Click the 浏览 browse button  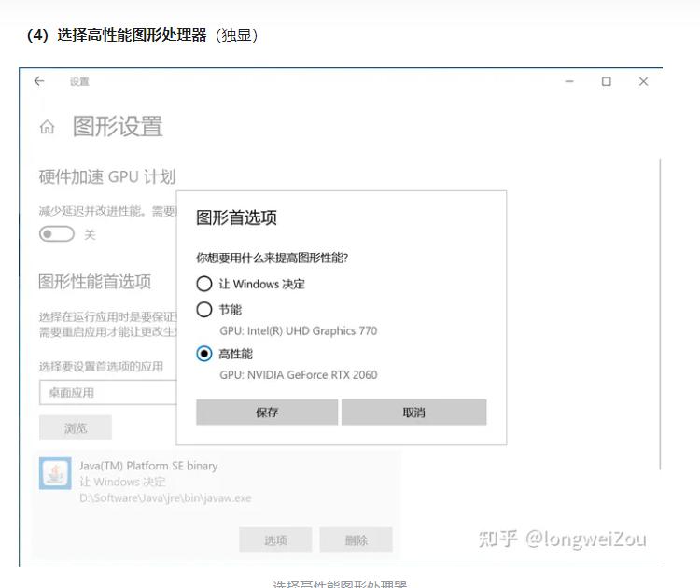[x=76, y=428]
